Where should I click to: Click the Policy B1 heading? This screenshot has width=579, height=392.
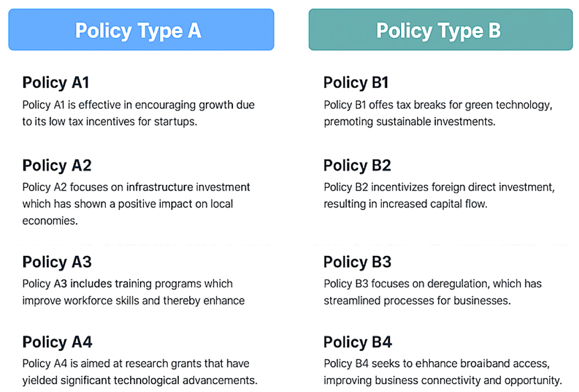pyautogui.click(x=356, y=82)
